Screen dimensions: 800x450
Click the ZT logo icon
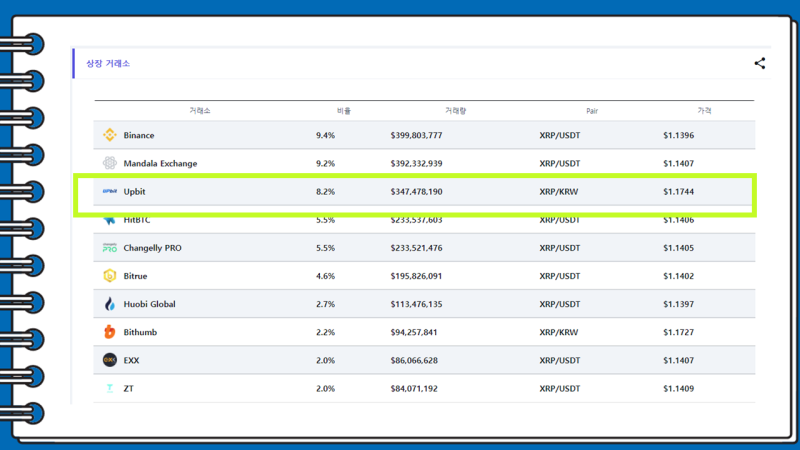(110, 388)
